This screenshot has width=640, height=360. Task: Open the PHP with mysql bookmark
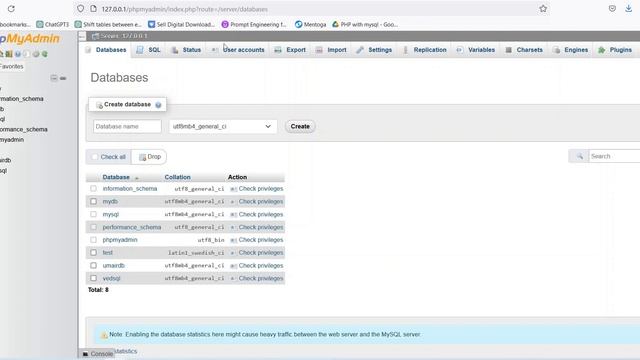365,24
